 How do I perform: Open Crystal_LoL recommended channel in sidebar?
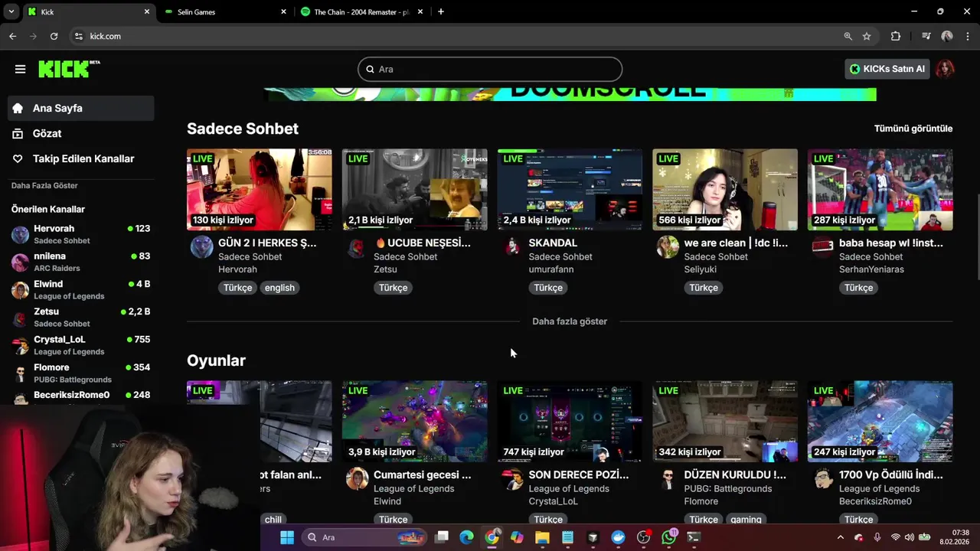coord(81,344)
